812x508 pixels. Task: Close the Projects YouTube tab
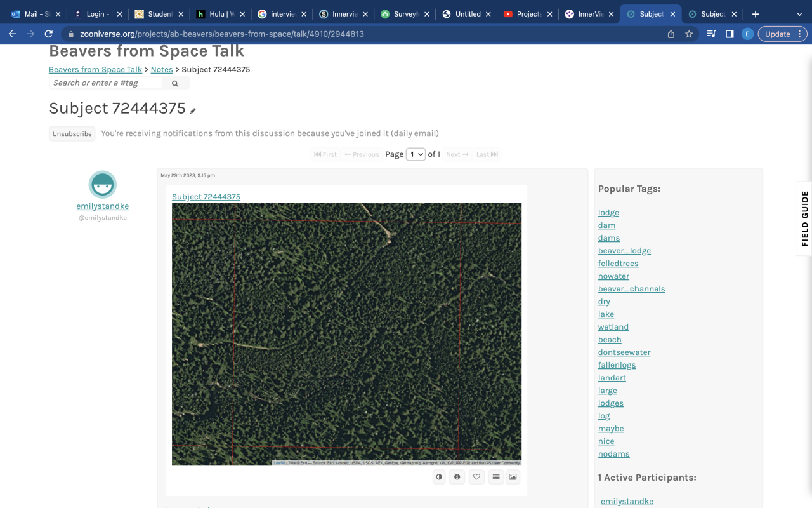coord(549,14)
